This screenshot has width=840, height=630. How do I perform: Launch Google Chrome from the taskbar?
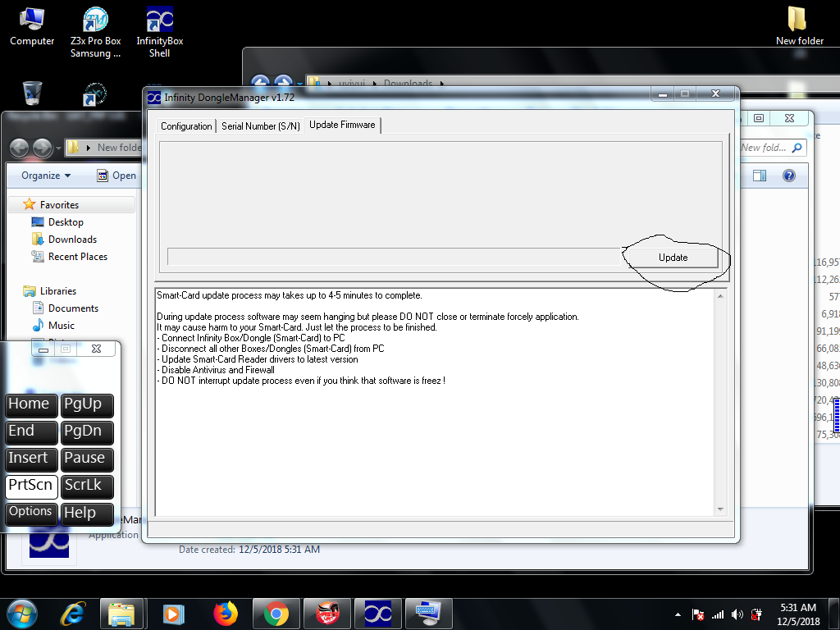pyautogui.click(x=276, y=614)
